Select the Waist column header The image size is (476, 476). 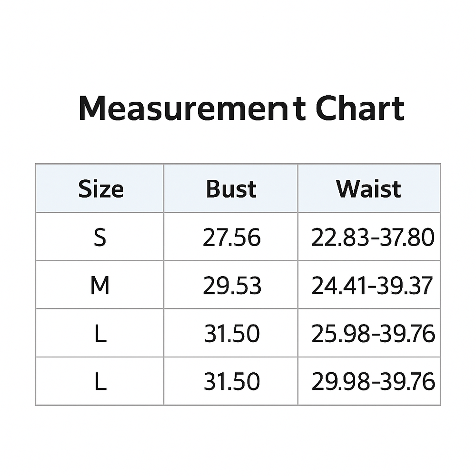[369, 189]
